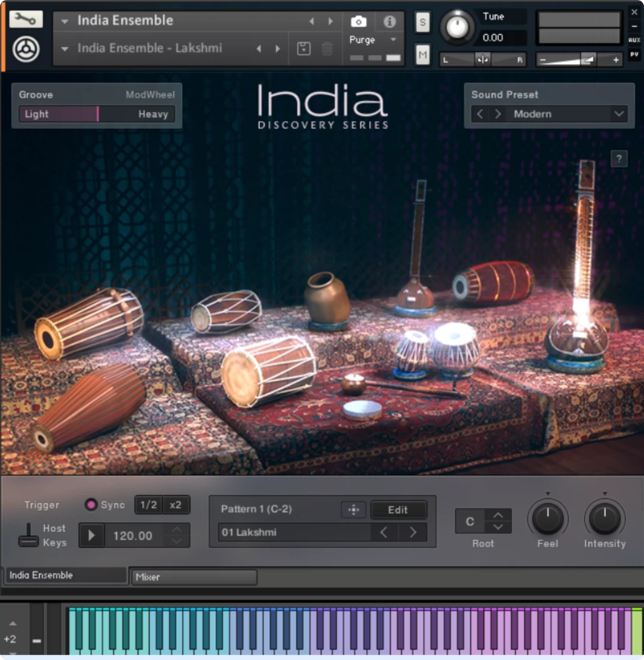
Task: Click keyboard octave up arrow
Action: pos(13,624)
